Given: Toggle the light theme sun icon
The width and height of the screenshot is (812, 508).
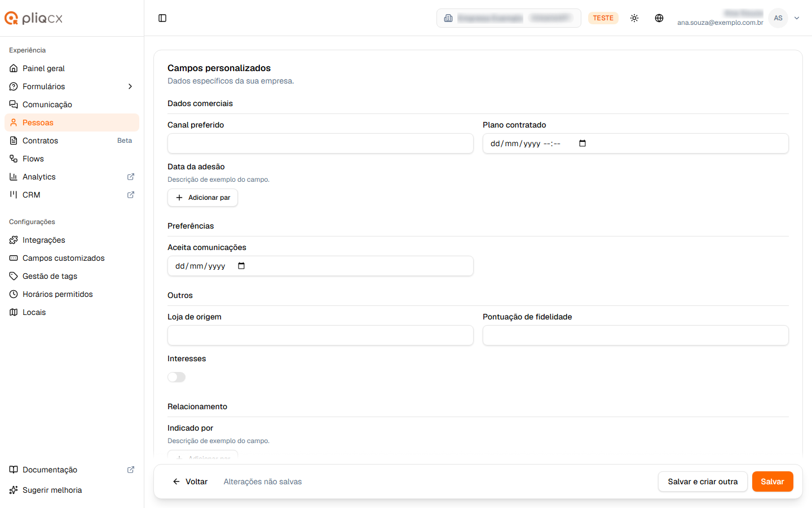Looking at the screenshot, I should coord(634,18).
